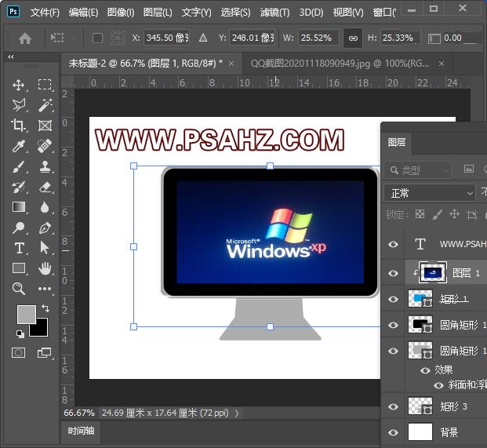This screenshot has height=448, width=487.
Task: Toggle visibility of 斜面和浮雕 effect
Action: 438,385
